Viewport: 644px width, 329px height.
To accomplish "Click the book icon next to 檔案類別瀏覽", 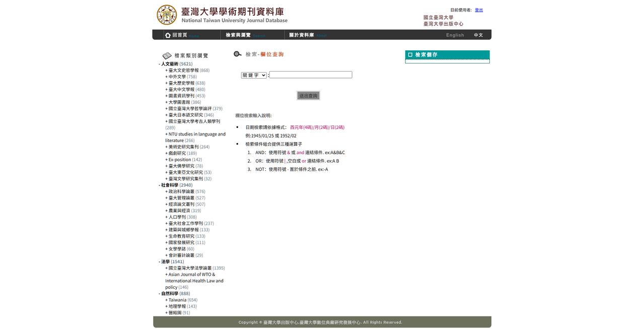I will (x=167, y=56).
